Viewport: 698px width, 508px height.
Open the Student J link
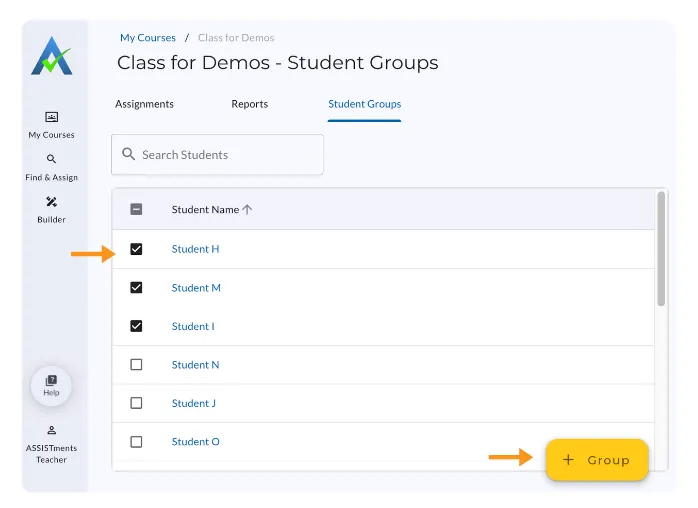(194, 403)
